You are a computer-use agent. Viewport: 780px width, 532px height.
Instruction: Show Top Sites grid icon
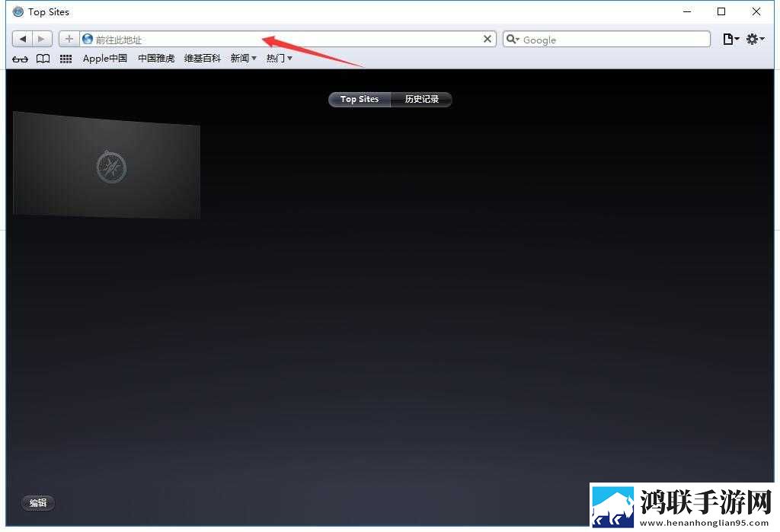click(x=66, y=59)
